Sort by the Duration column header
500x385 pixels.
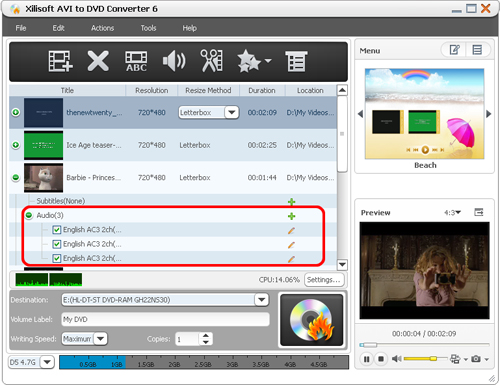(x=262, y=90)
